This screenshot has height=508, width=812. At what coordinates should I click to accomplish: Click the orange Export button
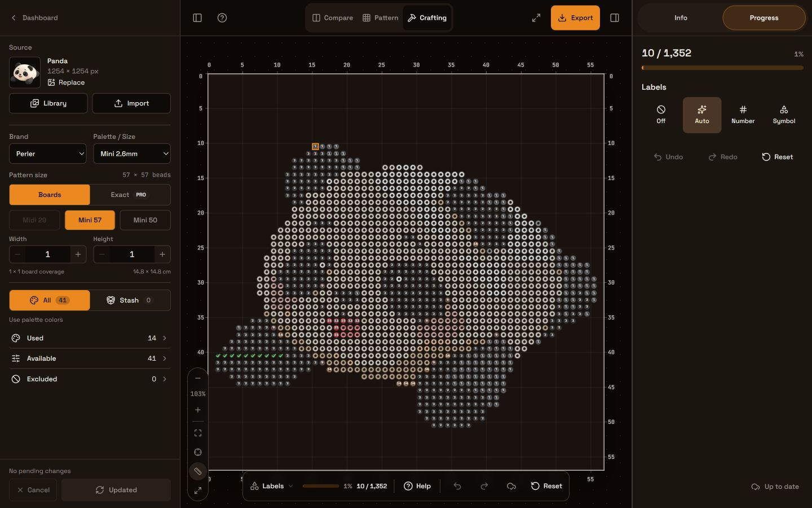click(x=575, y=18)
